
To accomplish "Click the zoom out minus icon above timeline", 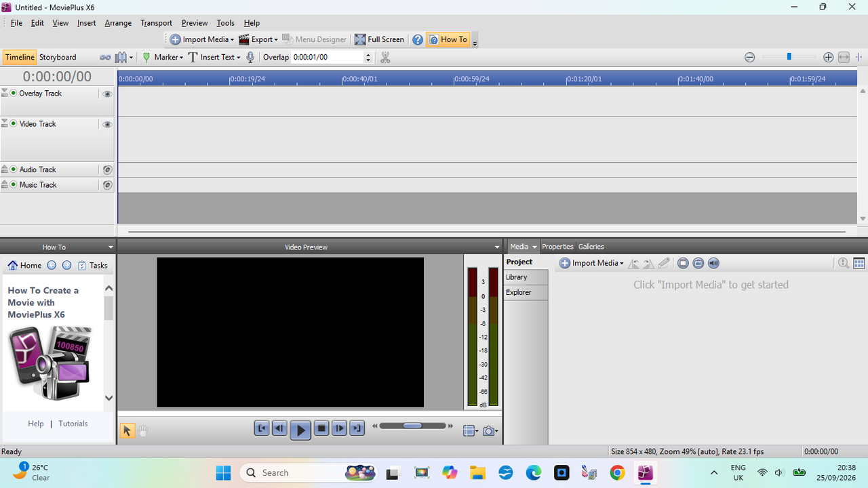I will pyautogui.click(x=749, y=58).
